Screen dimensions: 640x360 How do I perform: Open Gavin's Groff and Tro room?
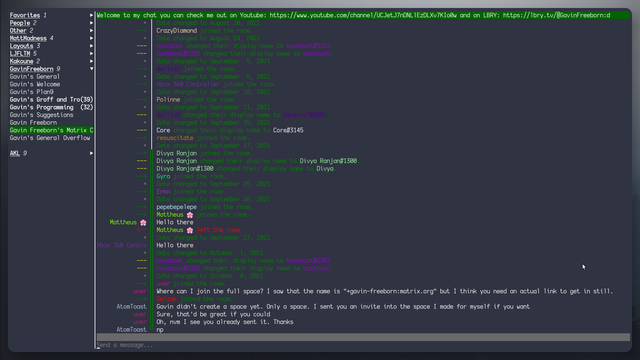coord(51,100)
